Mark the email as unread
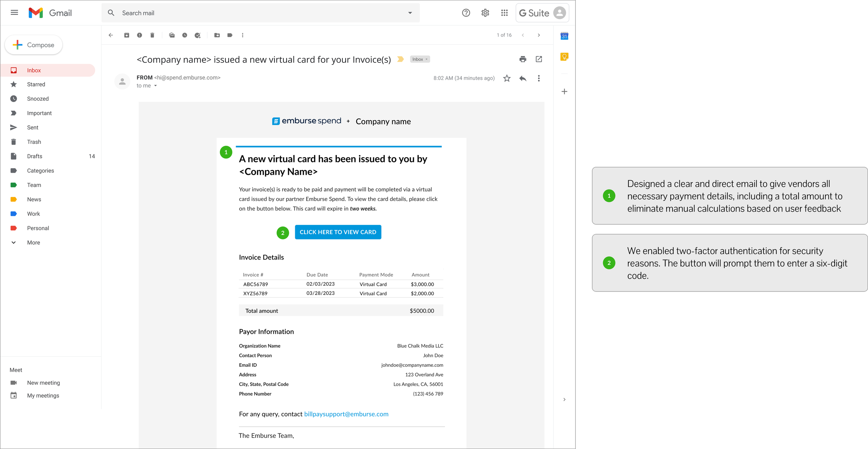This screenshot has width=868, height=449. (x=172, y=35)
